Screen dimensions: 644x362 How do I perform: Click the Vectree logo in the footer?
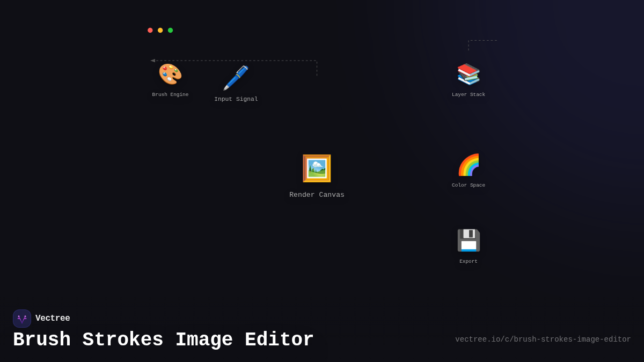coord(22,318)
